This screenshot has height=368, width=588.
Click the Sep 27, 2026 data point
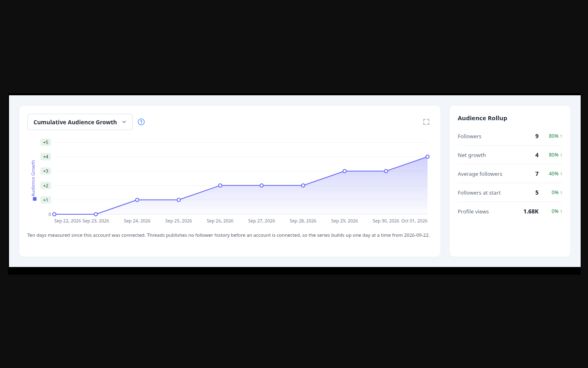(262, 186)
